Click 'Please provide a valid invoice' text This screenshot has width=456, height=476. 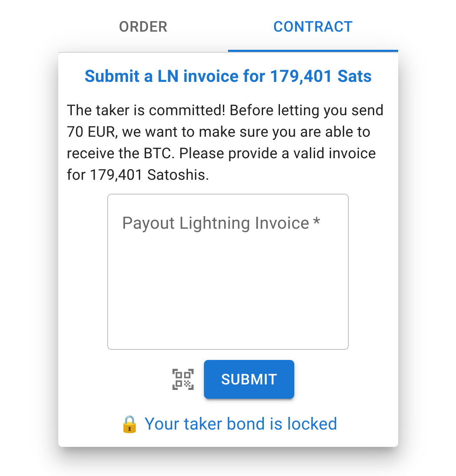(x=277, y=154)
